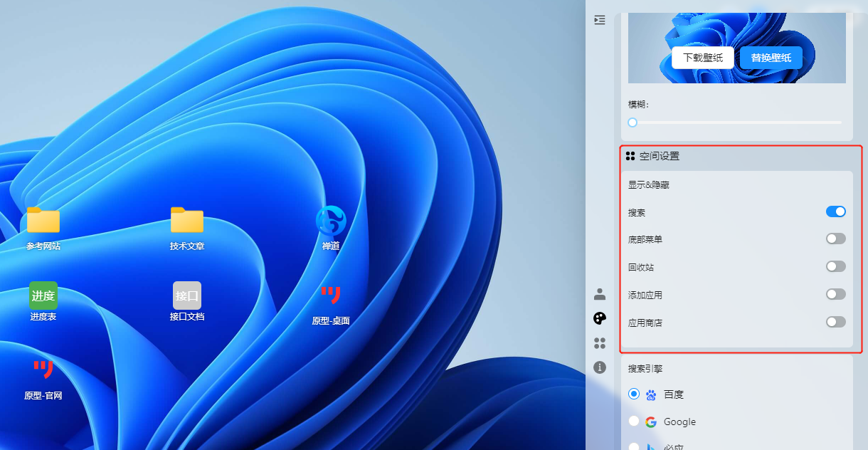This screenshot has width=868, height=450.
Task: Launch the 禅道 app icon
Action: pyautogui.click(x=331, y=221)
